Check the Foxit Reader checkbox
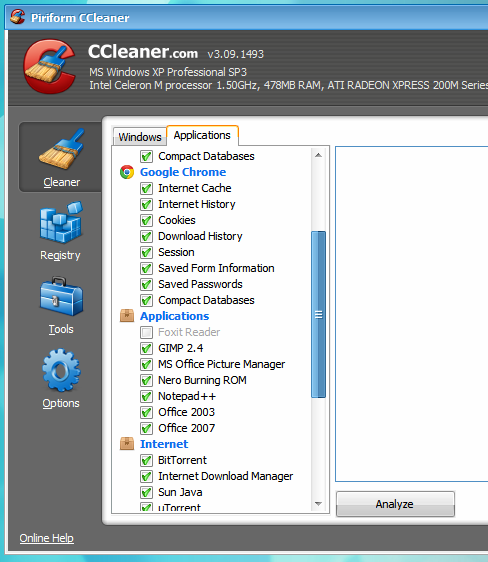 (146, 332)
